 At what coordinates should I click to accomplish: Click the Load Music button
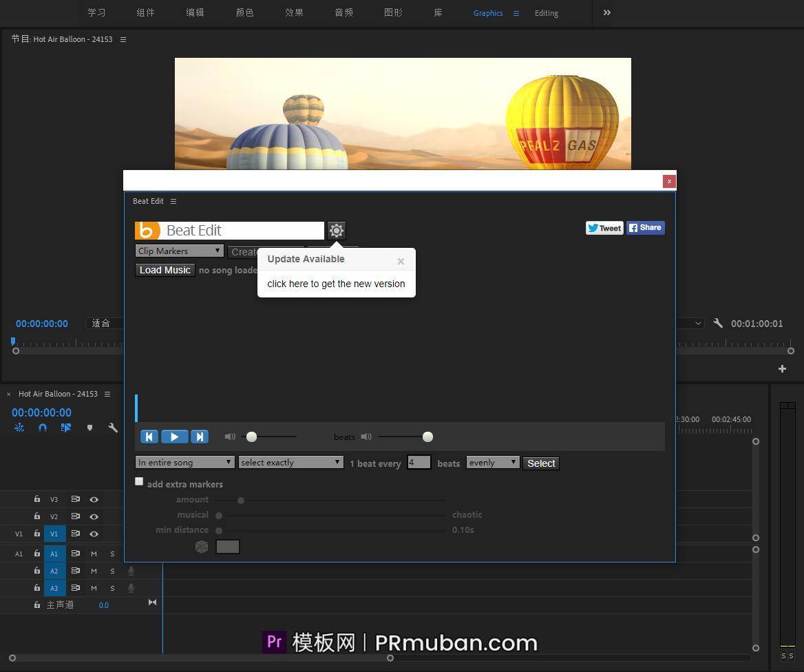click(x=165, y=270)
